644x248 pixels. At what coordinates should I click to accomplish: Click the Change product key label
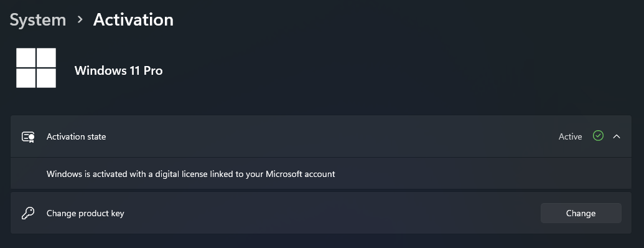(x=85, y=214)
